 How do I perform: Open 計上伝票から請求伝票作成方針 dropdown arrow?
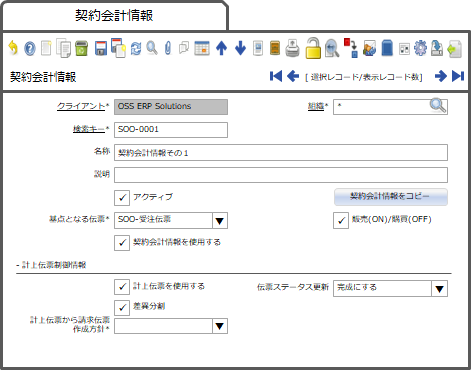(220, 326)
